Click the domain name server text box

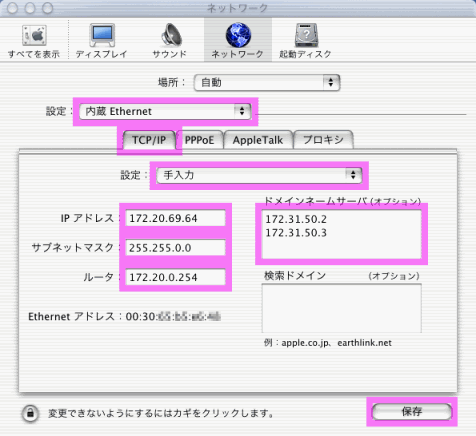tap(342, 234)
